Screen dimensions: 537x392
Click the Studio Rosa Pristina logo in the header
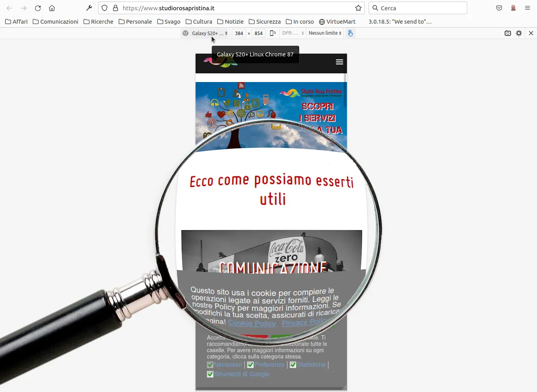click(x=221, y=62)
